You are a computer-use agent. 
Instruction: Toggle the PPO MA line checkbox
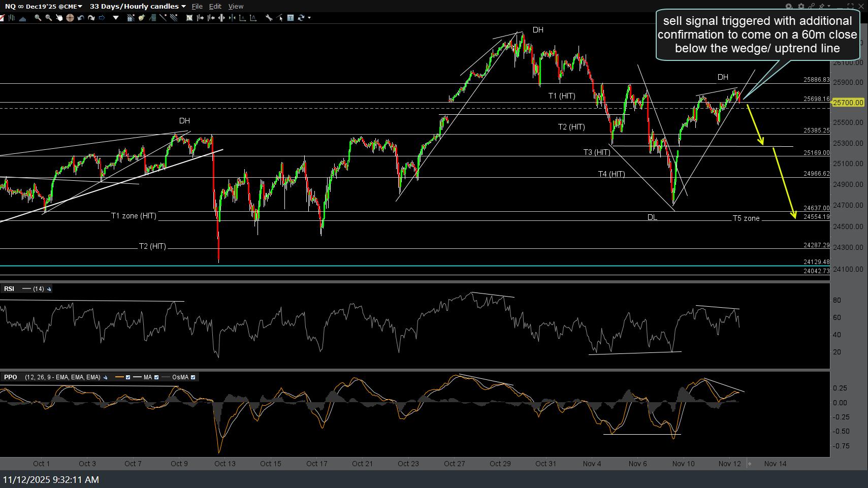(x=156, y=377)
